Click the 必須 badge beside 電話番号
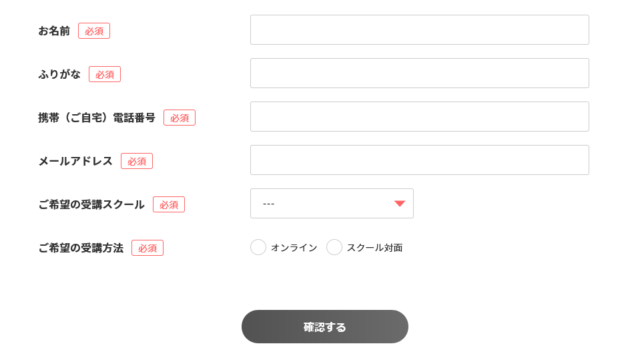The width and height of the screenshot is (640, 360). [180, 118]
